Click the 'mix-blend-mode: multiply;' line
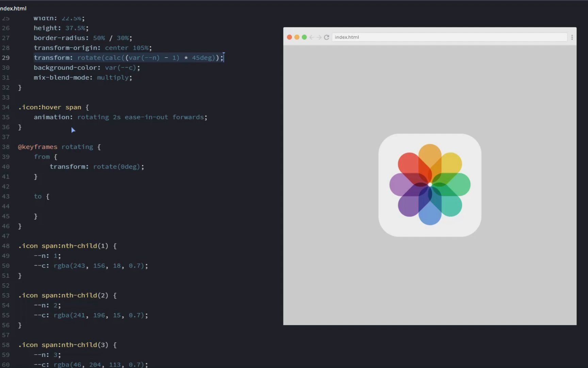588x368 pixels. [x=83, y=77]
